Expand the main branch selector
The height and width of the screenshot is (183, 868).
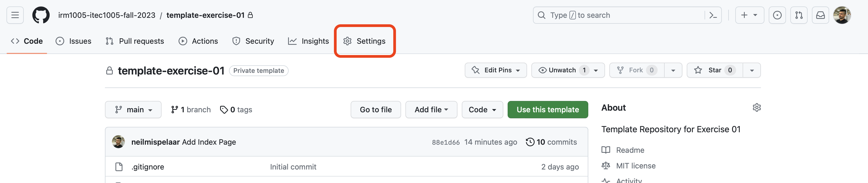click(x=133, y=109)
